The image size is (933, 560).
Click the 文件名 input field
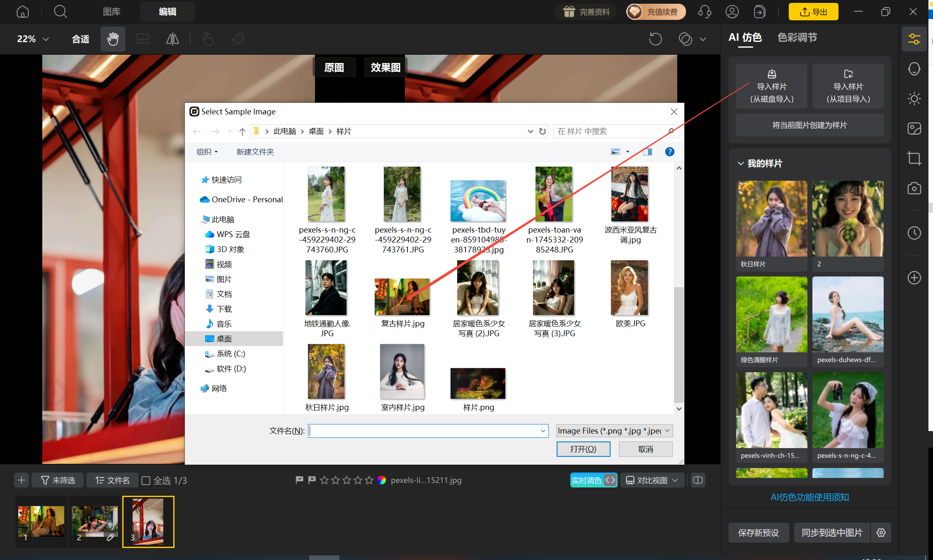click(x=428, y=431)
